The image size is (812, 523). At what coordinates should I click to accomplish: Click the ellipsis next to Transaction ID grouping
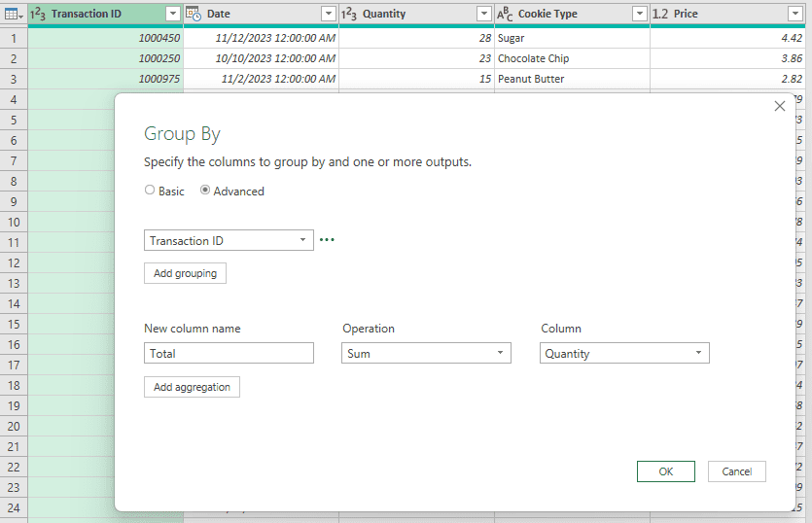pos(327,240)
